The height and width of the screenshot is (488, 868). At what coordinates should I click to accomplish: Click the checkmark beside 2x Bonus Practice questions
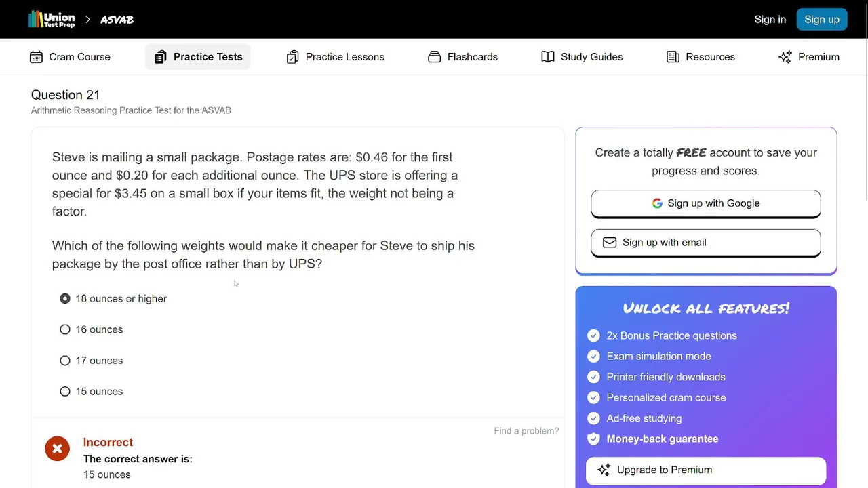[x=593, y=335]
